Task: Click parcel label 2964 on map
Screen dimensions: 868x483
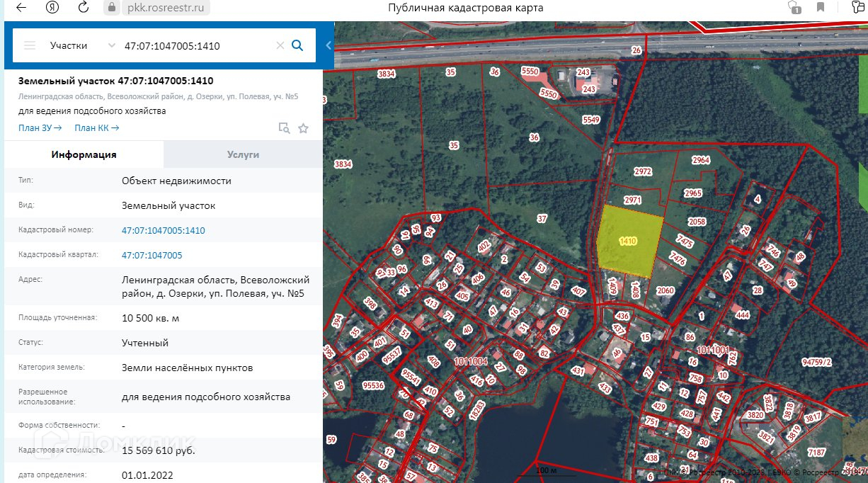Action: click(700, 160)
